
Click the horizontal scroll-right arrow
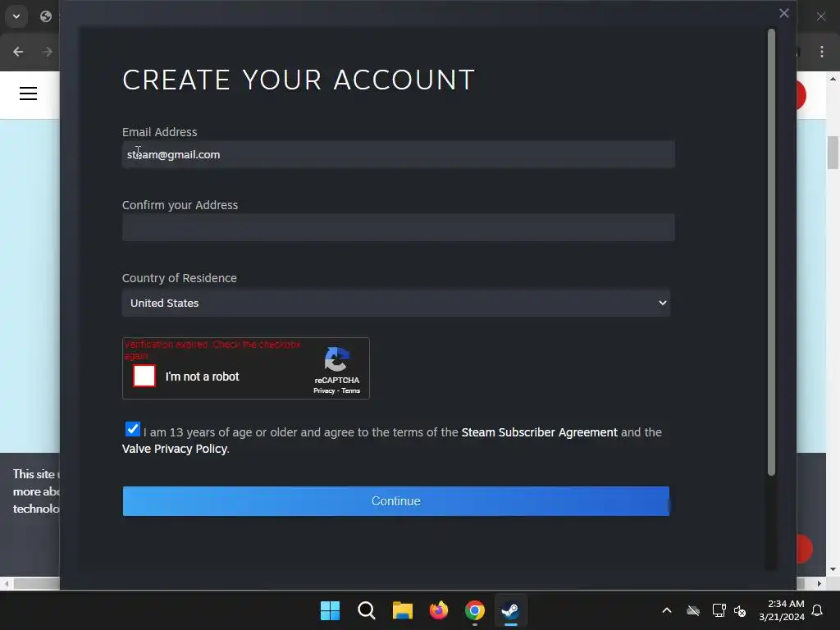[x=819, y=583]
